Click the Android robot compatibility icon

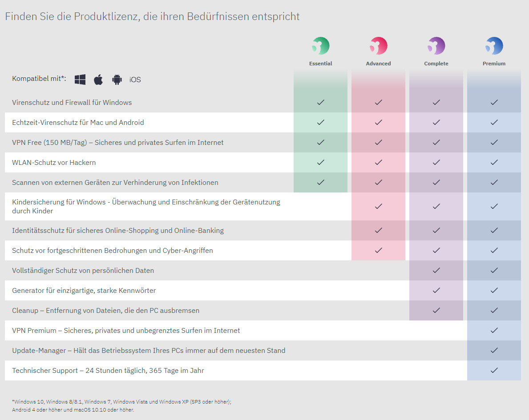click(117, 80)
